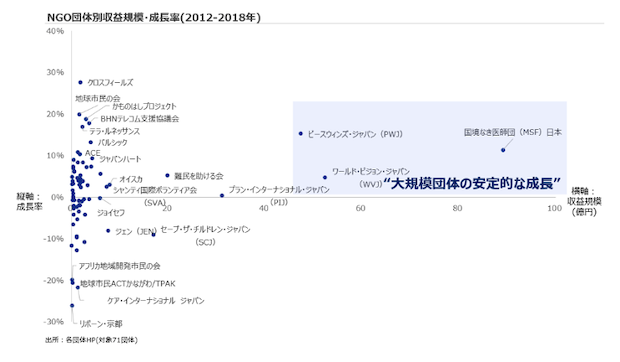Image resolution: width=620 pixels, height=362 pixels.
Task: Click the chart title NGO団体別収益規模・成長率
Action: 154,17
